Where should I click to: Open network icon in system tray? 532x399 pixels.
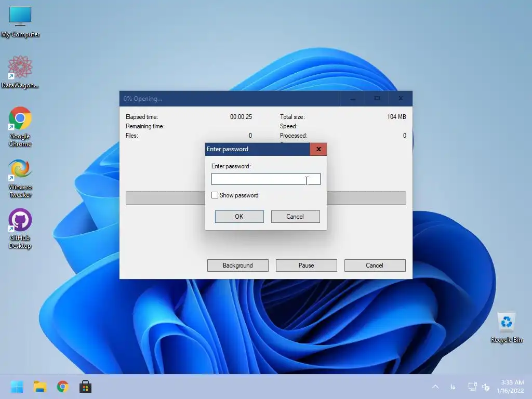[x=472, y=387]
